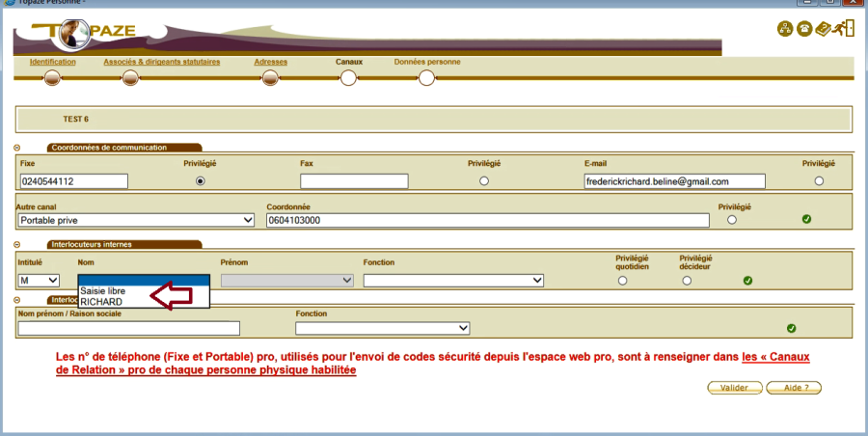Click into the Fax input field
The width and height of the screenshot is (868, 436).
click(x=354, y=181)
